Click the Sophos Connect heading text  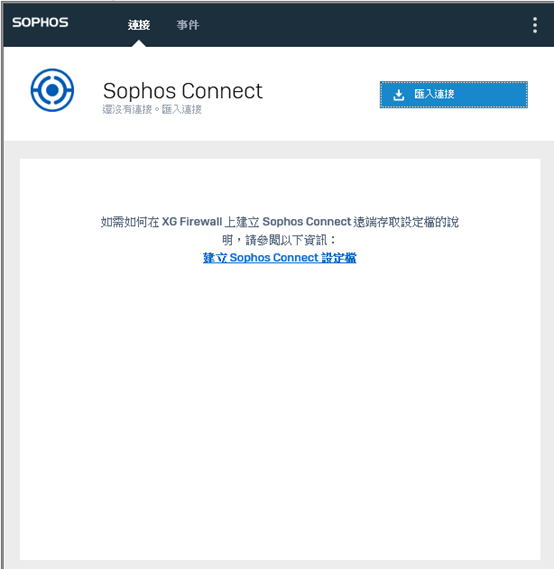[x=182, y=91]
